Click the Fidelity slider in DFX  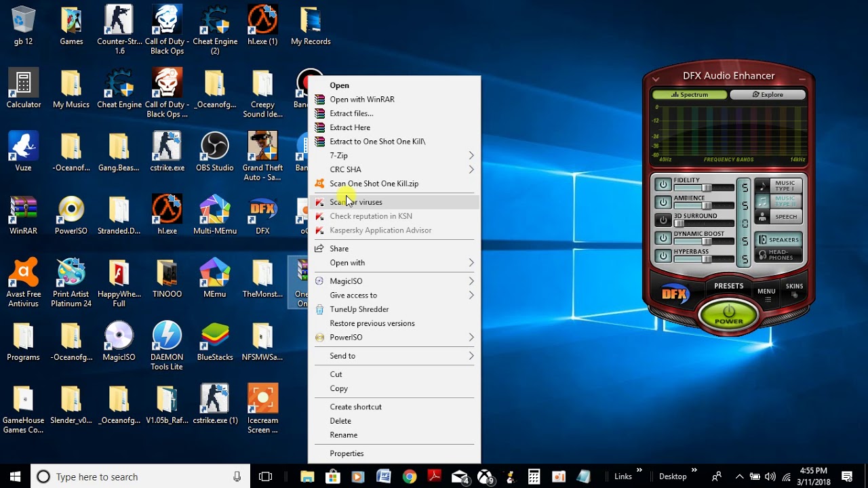[704, 188]
